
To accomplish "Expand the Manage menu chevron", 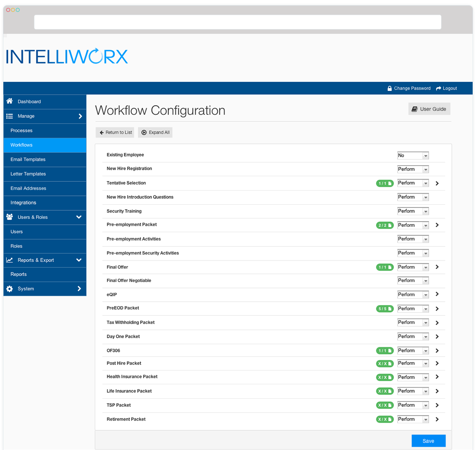I will (80, 116).
